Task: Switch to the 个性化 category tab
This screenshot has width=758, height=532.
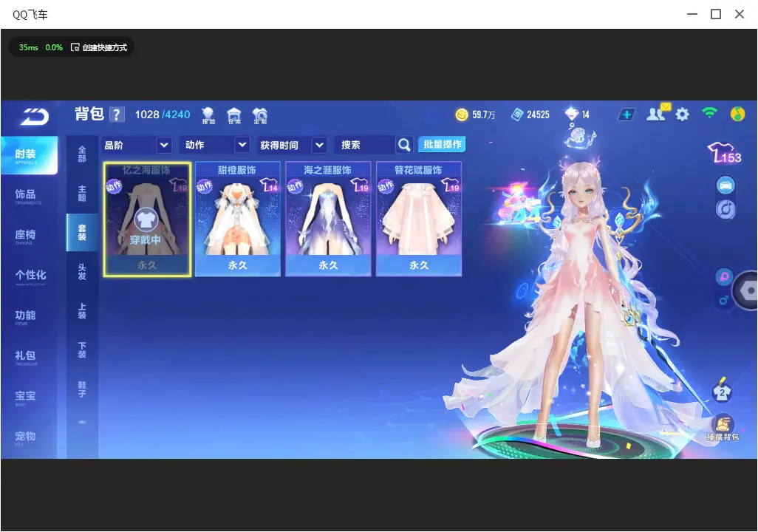Action: [x=29, y=276]
